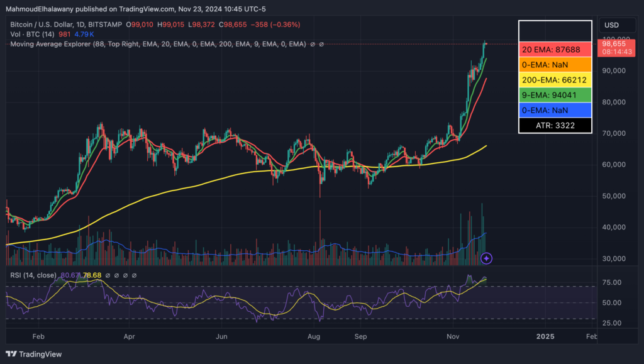Click the TradingView logo icon
Image resolution: width=644 pixels, height=364 pixels.
(11, 354)
